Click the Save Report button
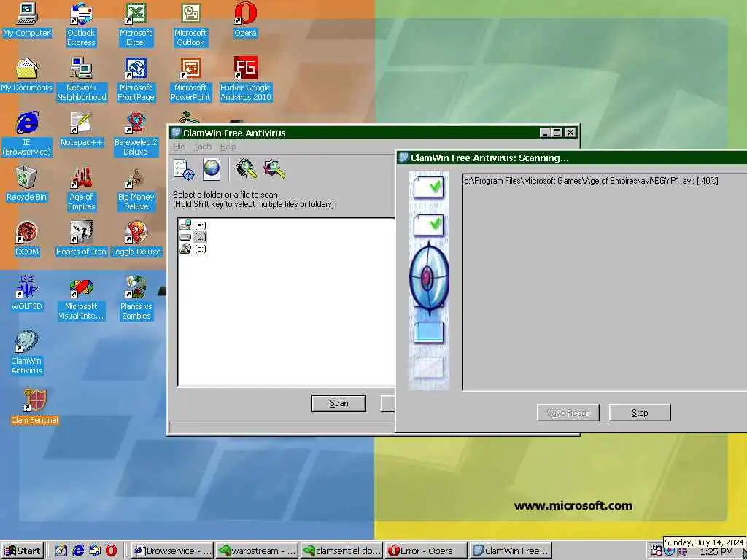Screen dimensions: 747x560 click(x=568, y=413)
